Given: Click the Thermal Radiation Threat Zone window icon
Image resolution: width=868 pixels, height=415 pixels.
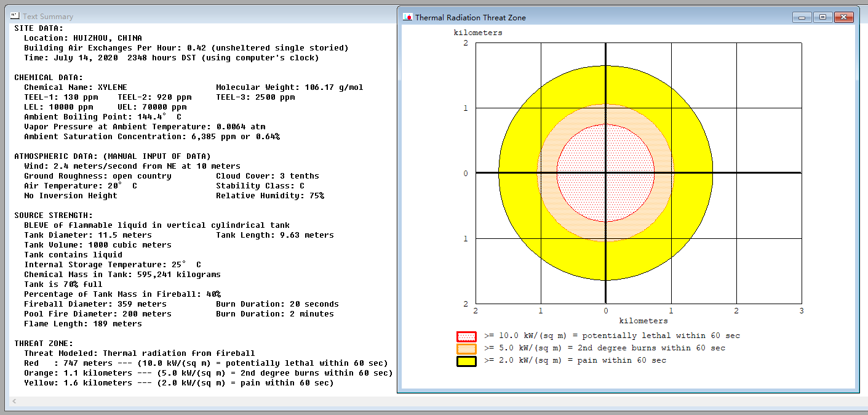Looking at the screenshot, I should pyautogui.click(x=407, y=17).
